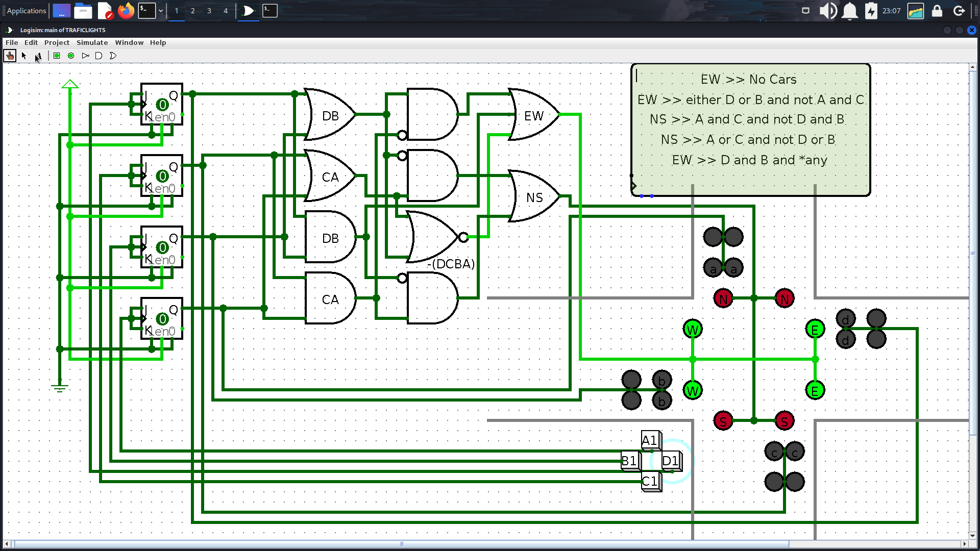Viewport: 980px width, 551px height.
Task: Open the Window menu
Action: pos(129,43)
